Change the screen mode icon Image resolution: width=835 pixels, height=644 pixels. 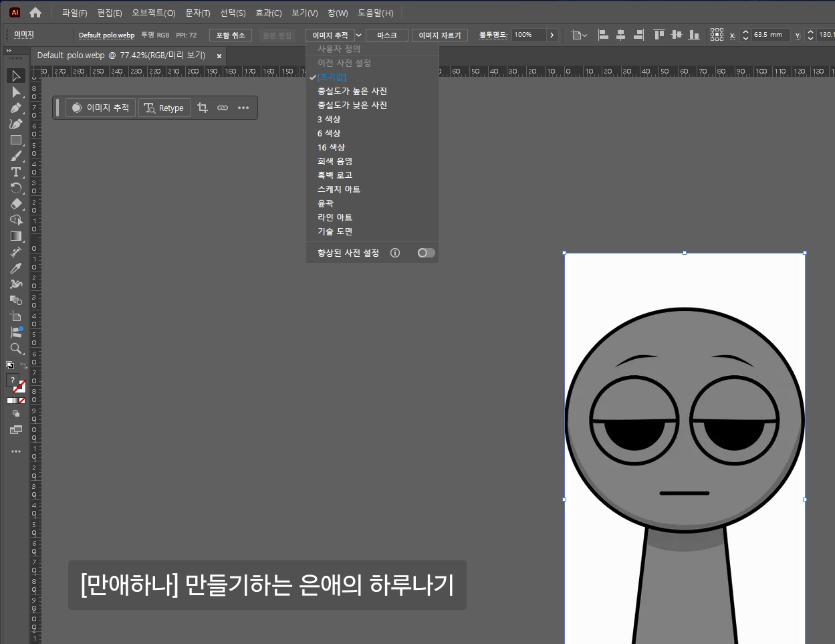click(16, 430)
